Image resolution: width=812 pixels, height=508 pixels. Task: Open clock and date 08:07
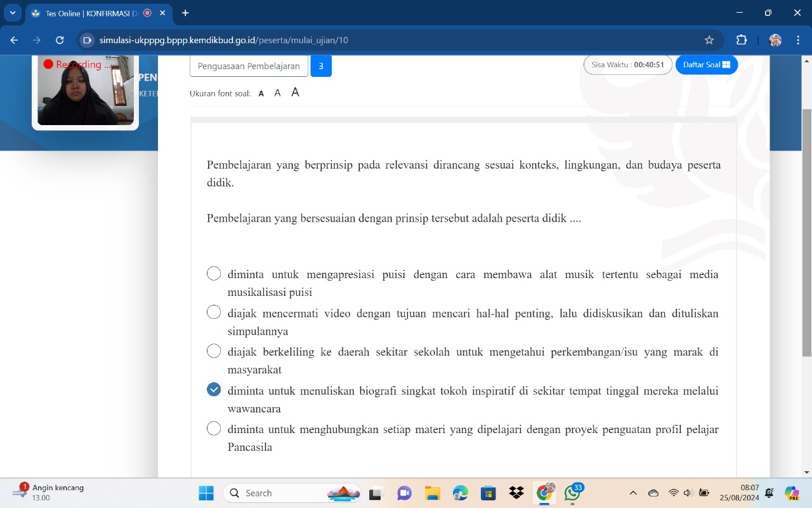pos(740,493)
